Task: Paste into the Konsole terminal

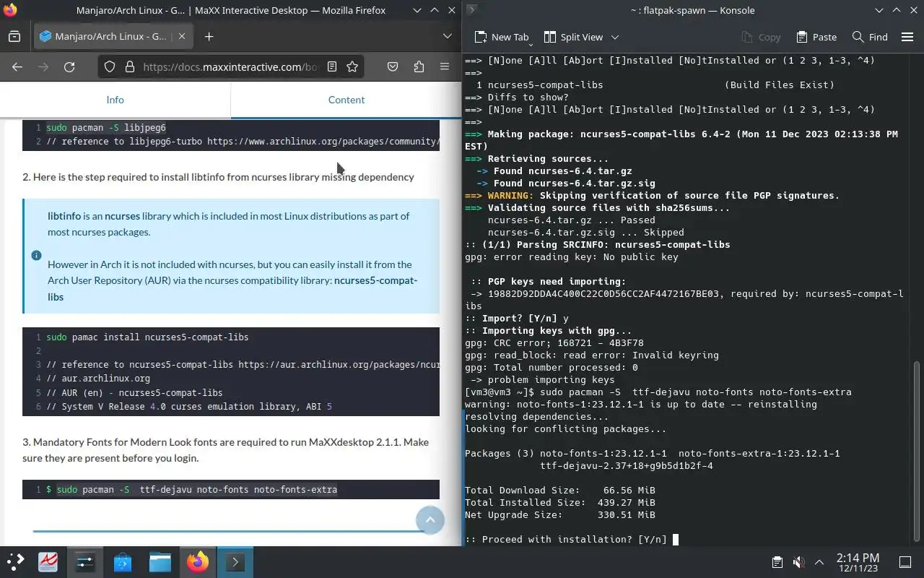Action: (816, 37)
